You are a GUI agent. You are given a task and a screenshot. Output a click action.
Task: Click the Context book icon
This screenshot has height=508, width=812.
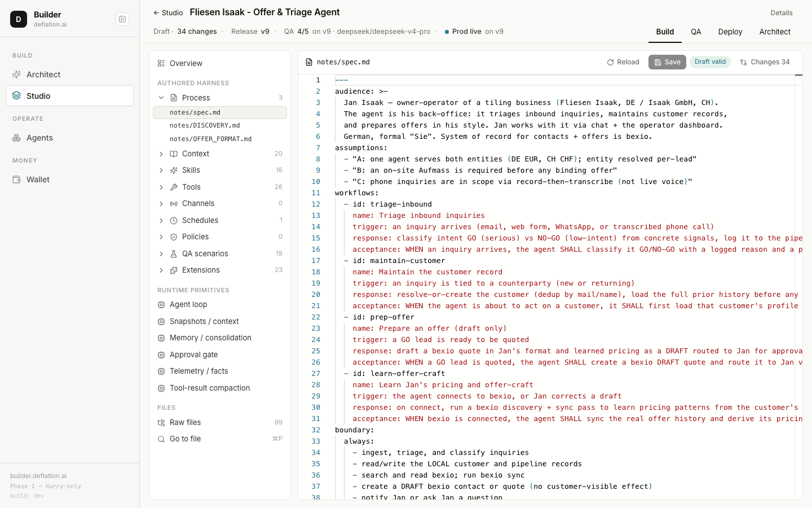(x=174, y=154)
